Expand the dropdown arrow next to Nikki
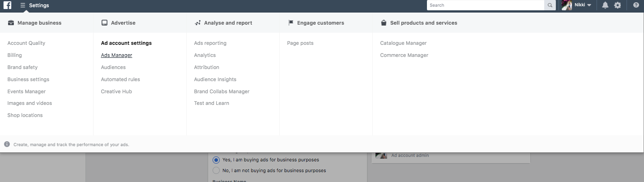This screenshot has height=182, width=644. pyautogui.click(x=589, y=5)
